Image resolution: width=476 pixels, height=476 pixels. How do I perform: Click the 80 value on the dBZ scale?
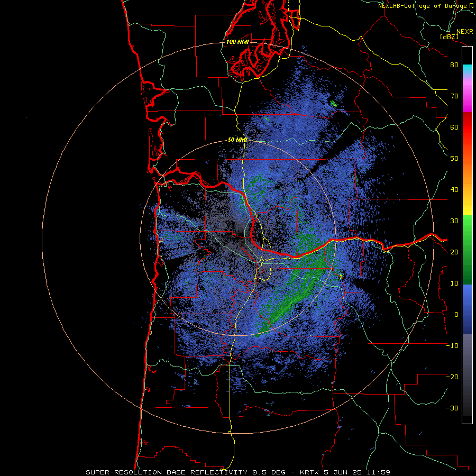coord(454,65)
